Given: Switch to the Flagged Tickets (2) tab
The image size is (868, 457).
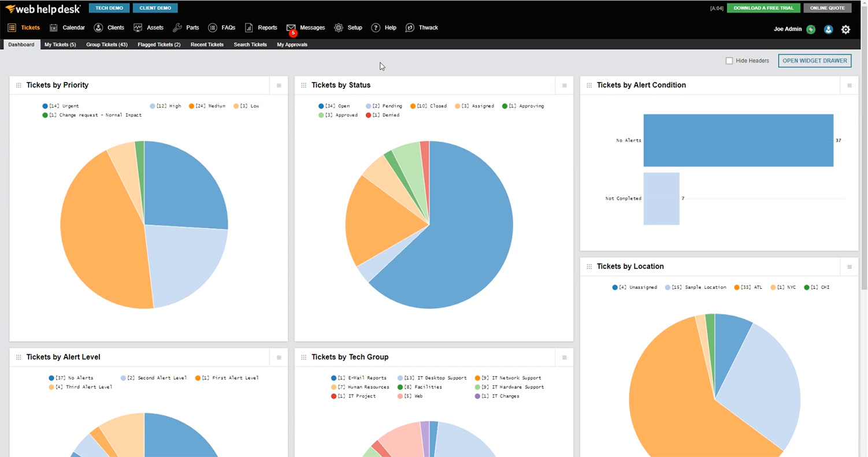Looking at the screenshot, I should click(x=159, y=44).
